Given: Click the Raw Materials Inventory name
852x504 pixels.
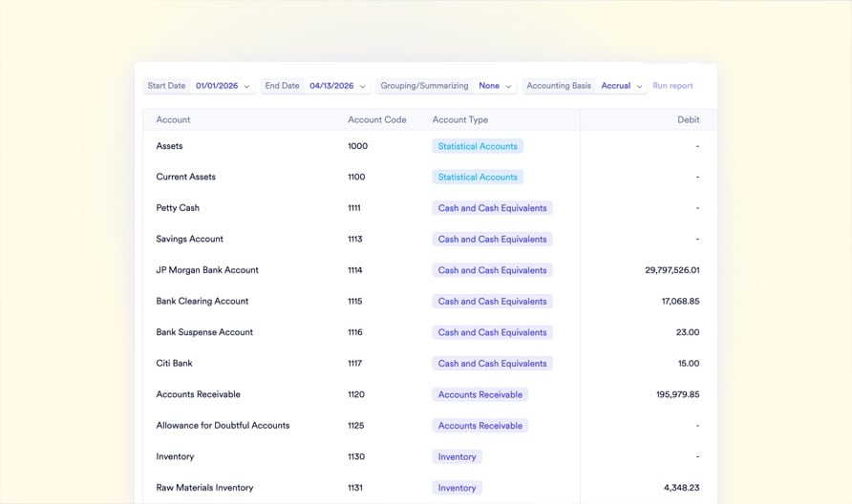Looking at the screenshot, I should 204,488.
